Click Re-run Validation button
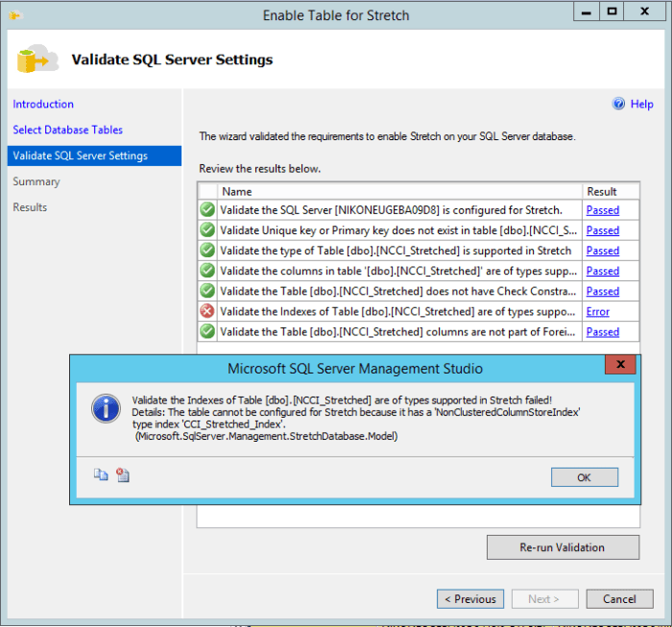The width and height of the screenshot is (672, 627). [x=563, y=547]
